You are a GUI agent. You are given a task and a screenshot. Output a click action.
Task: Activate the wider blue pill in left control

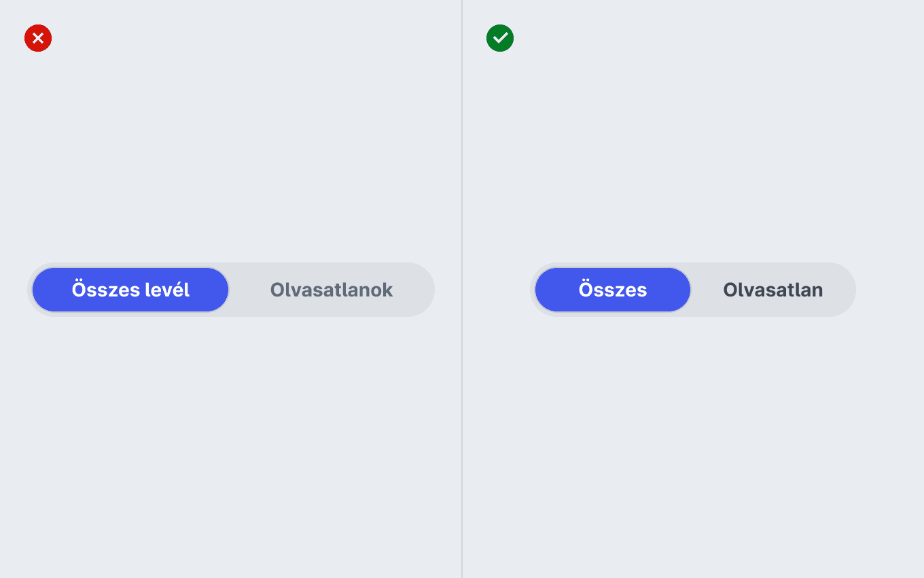[130, 290]
